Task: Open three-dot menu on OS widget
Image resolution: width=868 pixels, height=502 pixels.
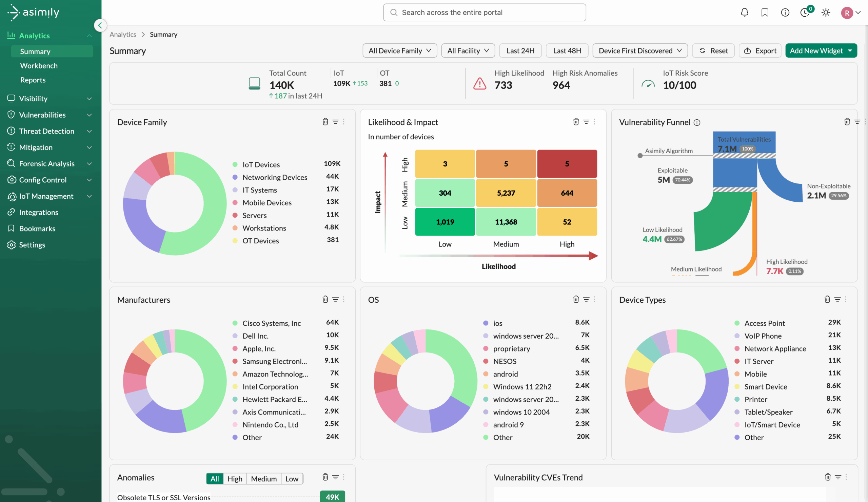Action: 594,299
